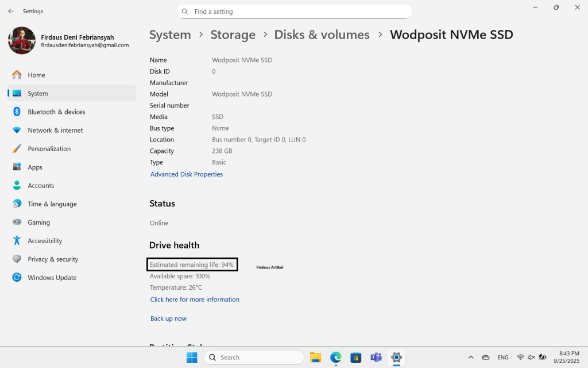Expand hidden system tray icons
This screenshot has width=588, height=368.
[x=471, y=357]
